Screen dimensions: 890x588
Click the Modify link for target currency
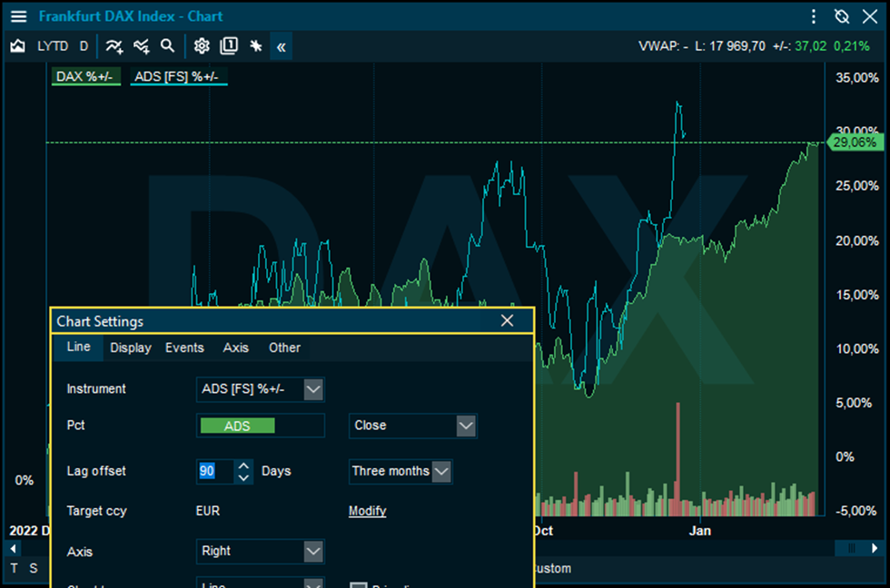click(368, 511)
